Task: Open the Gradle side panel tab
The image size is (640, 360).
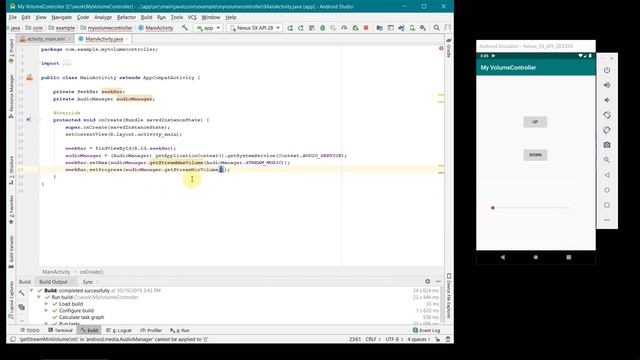Action: pos(449,48)
